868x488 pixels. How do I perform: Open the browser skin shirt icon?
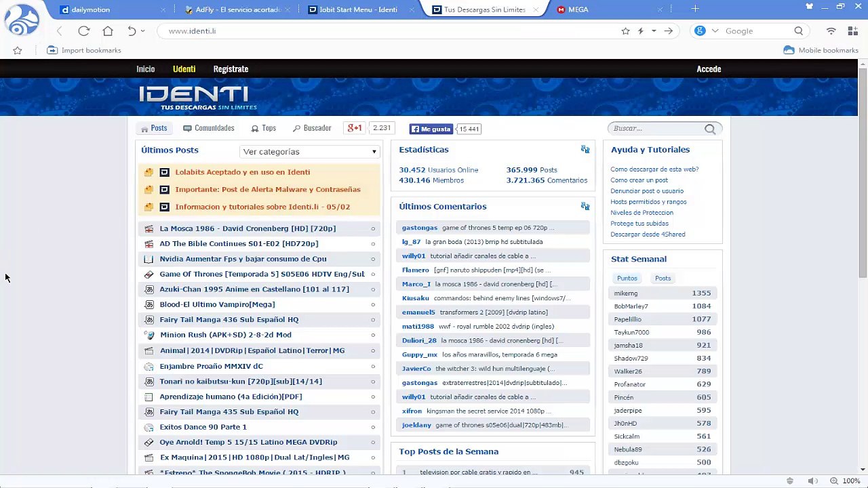click(x=809, y=7)
